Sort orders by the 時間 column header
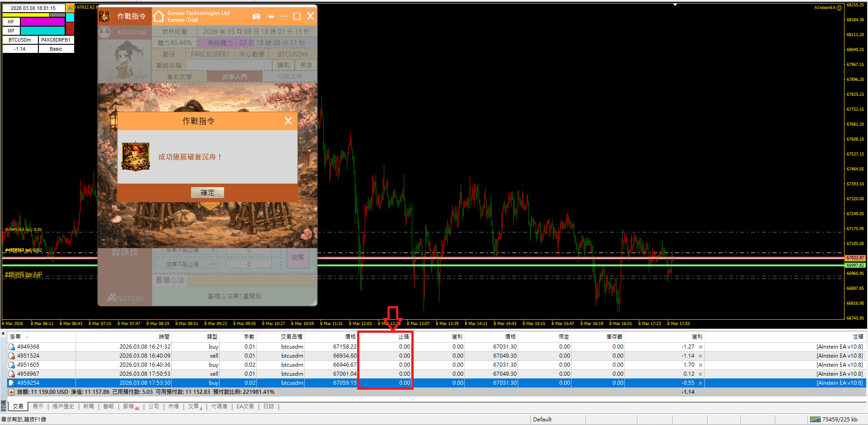Screen dimensions: 868x425 click(124, 337)
